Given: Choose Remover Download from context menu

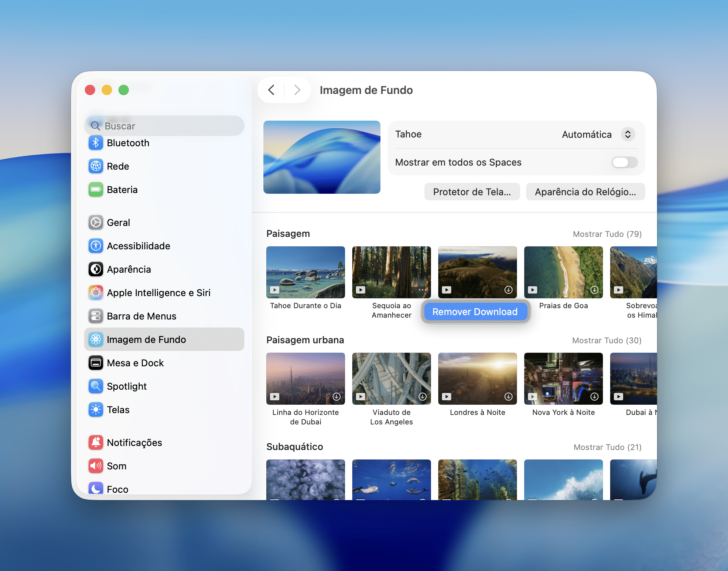Looking at the screenshot, I should tap(475, 312).
